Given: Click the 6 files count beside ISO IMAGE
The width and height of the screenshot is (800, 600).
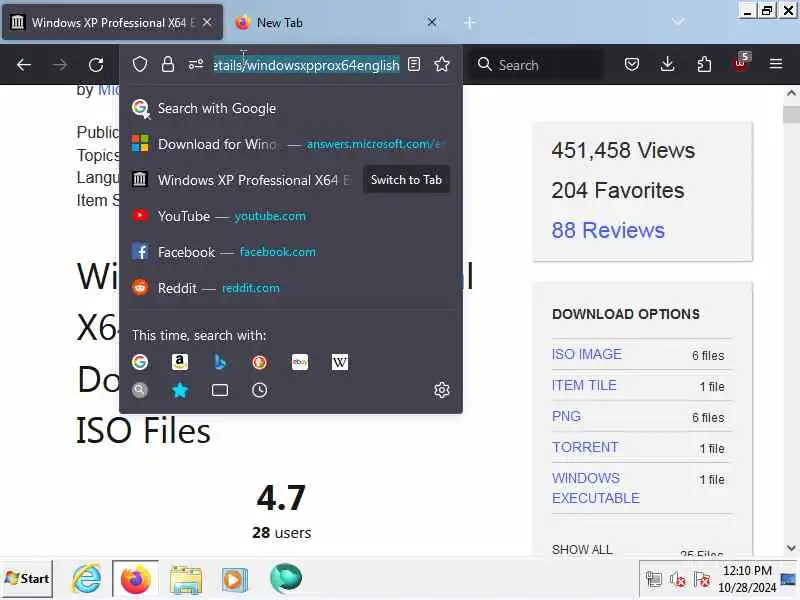Looking at the screenshot, I should pyautogui.click(x=708, y=356).
